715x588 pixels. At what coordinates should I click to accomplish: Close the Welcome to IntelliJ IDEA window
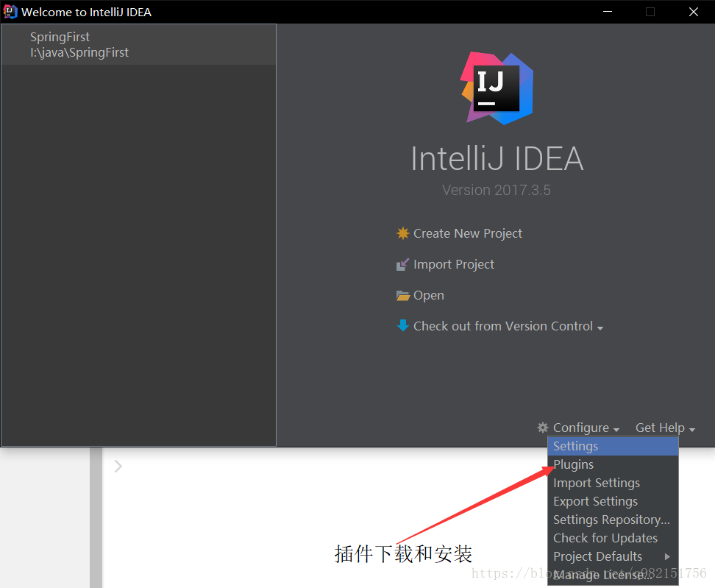coord(693,11)
